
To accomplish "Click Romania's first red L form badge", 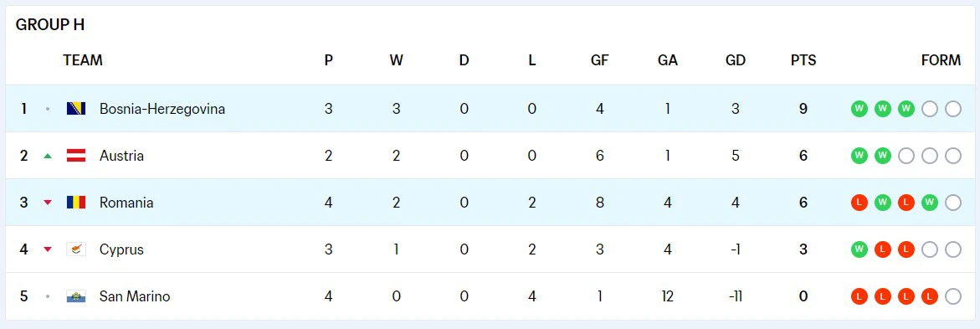I will click(x=859, y=203).
